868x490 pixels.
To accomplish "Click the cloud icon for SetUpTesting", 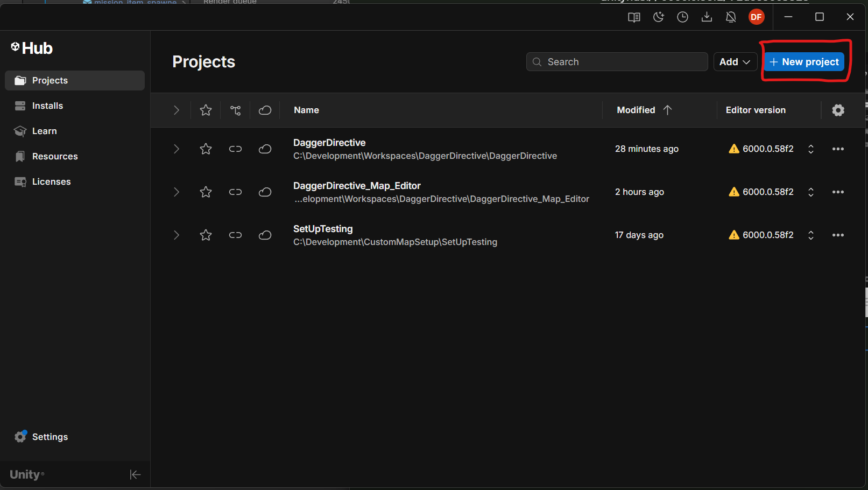I will [x=265, y=235].
